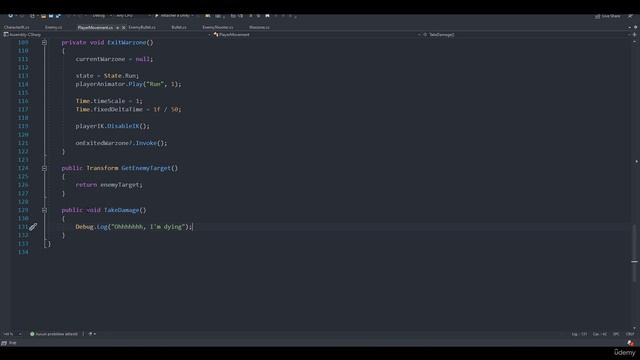Open the zoom level dropdown
640x360 pixels.
click(12, 334)
